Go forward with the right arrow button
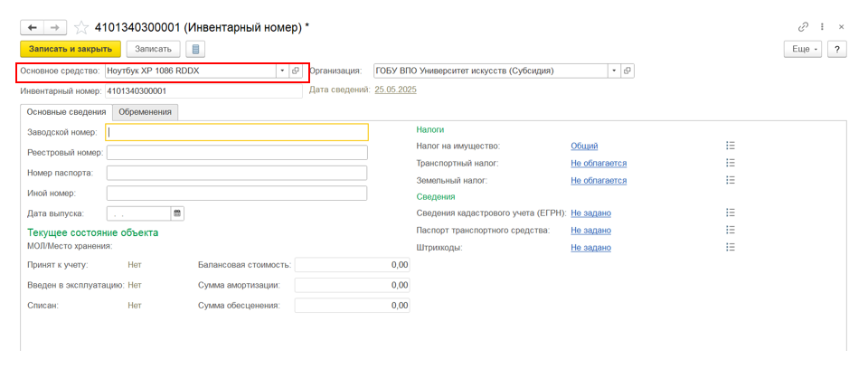 point(55,27)
